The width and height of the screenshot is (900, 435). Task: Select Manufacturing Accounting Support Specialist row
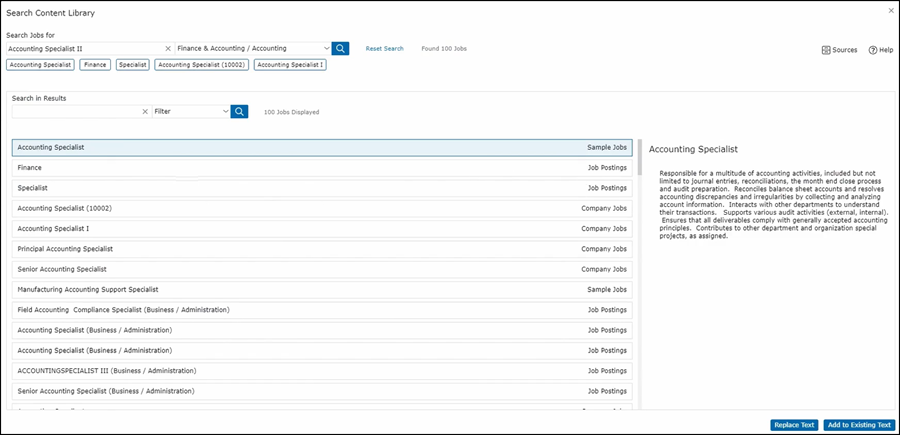322,289
